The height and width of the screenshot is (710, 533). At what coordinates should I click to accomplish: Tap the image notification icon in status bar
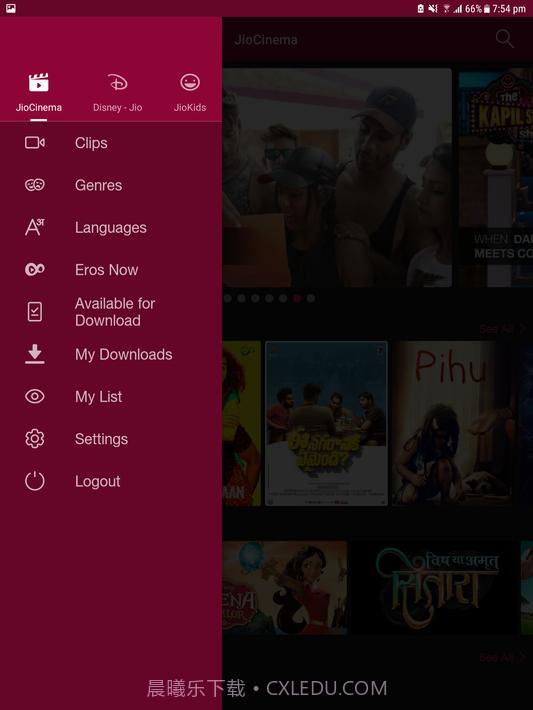click(x=11, y=9)
